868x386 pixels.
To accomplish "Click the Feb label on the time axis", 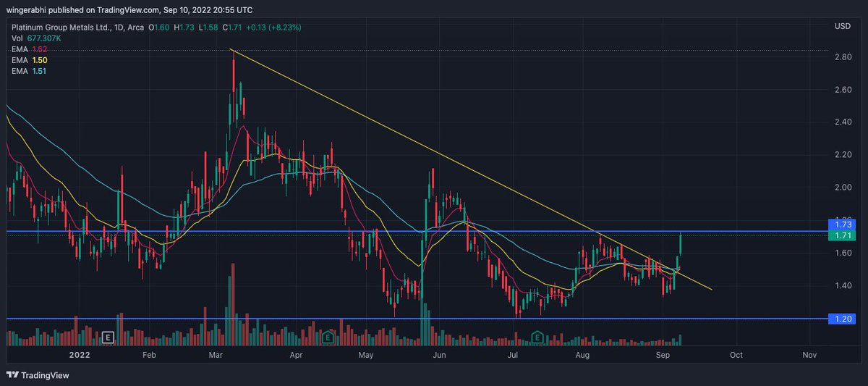I will coord(149,356).
